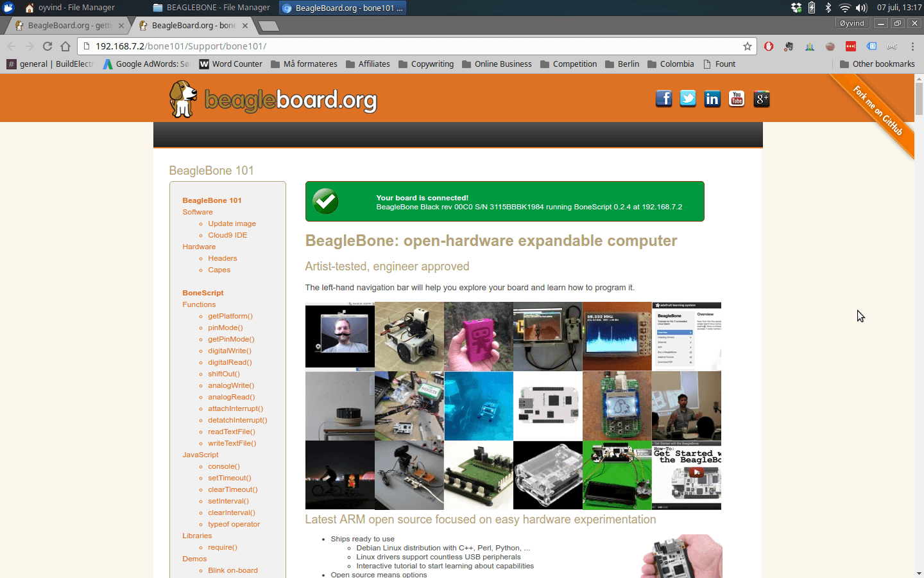Open the Google AdWords bookmark
Viewport: 924px width, 578px height.
[147, 64]
